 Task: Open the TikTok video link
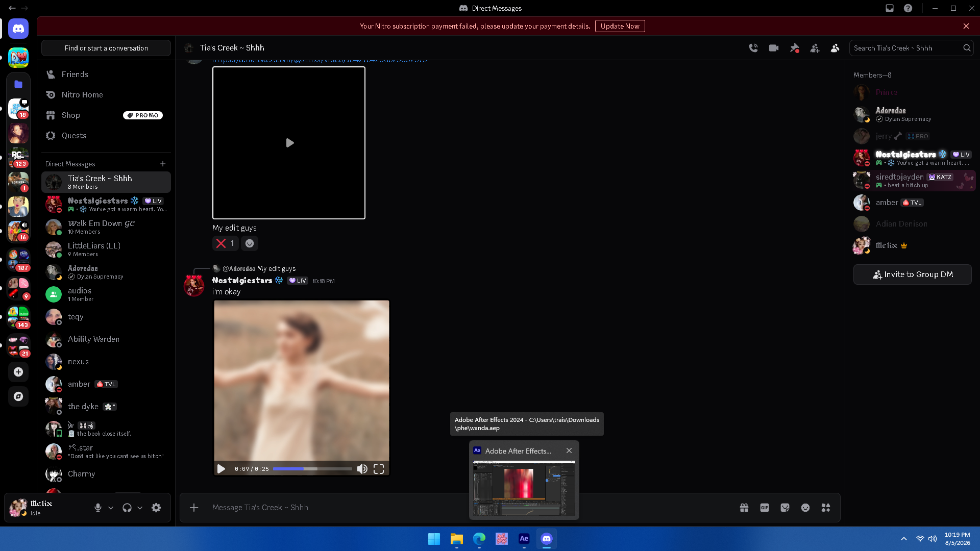[320, 61]
